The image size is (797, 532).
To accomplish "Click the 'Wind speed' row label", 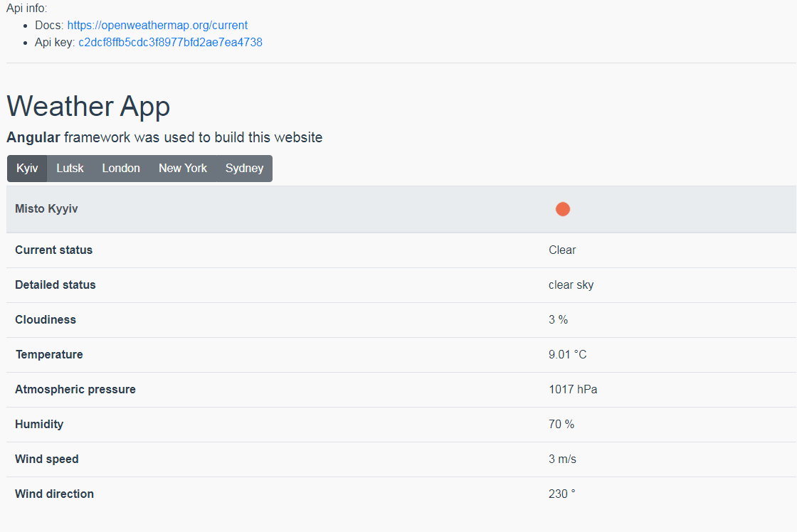I will [x=47, y=459].
